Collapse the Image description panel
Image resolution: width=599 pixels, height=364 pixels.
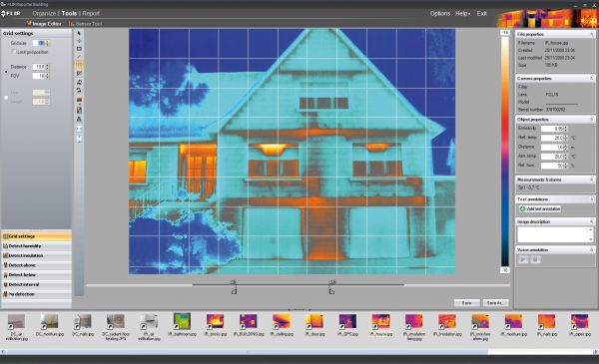[x=592, y=221]
